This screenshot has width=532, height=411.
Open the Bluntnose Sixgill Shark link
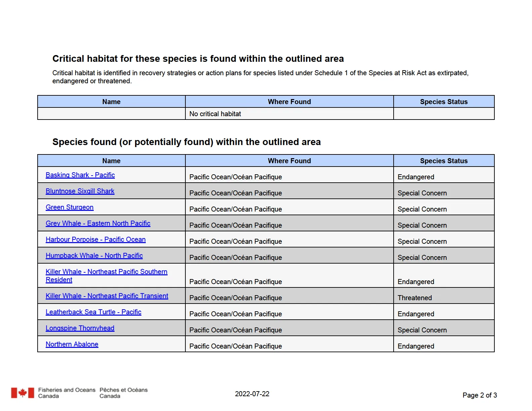point(80,191)
